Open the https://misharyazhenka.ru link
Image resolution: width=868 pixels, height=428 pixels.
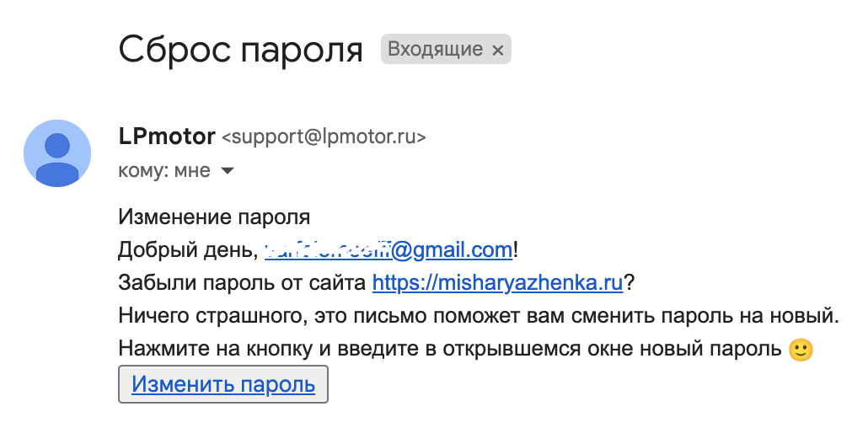tap(498, 283)
